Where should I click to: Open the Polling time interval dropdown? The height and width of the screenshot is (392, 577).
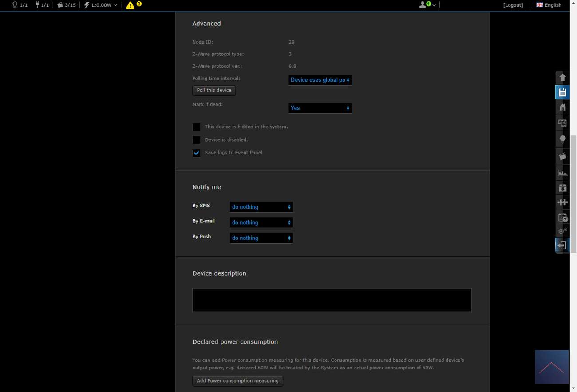(x=320, y=80)
